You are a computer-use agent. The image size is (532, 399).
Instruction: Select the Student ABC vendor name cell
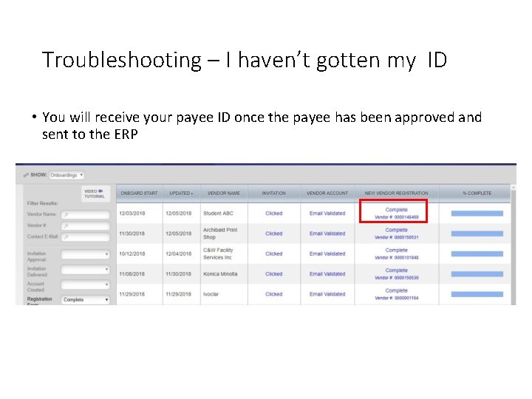click(218, 214)
